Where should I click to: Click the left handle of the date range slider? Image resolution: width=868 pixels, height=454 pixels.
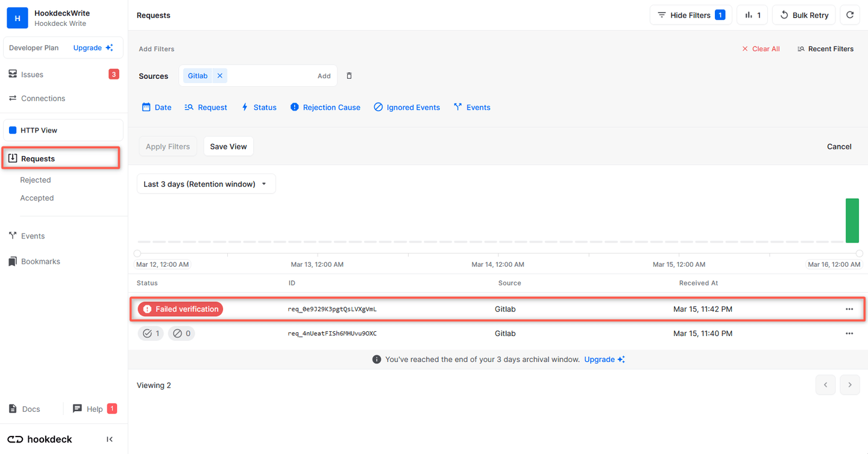[x=137, y=253]
